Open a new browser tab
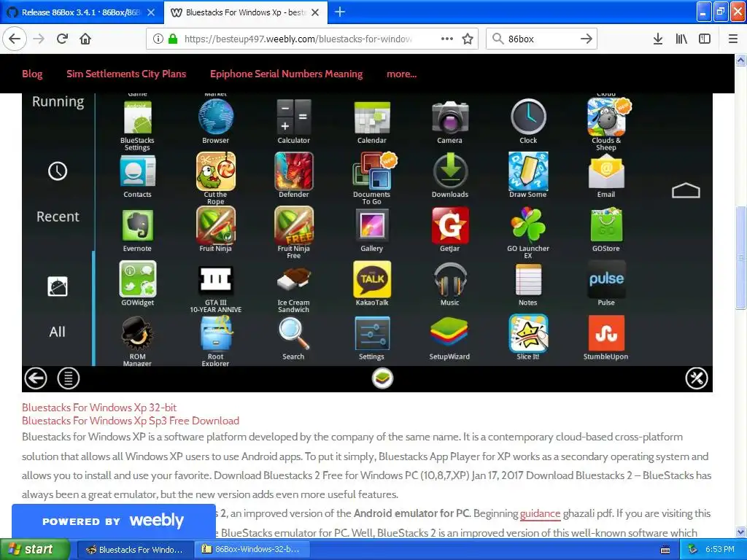The height and width of the screenshot is (560, 747). tap(340, 12)
